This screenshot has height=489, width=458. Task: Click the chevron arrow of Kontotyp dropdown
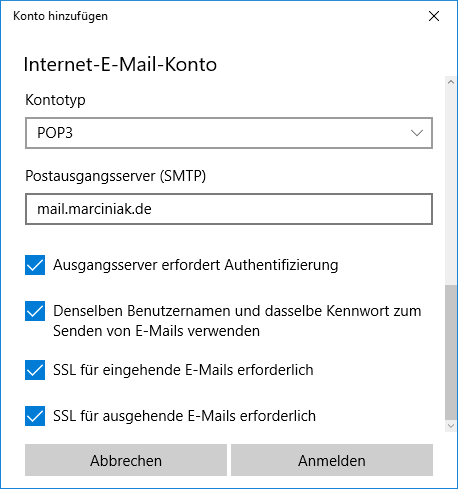click(x=417, y=133)
